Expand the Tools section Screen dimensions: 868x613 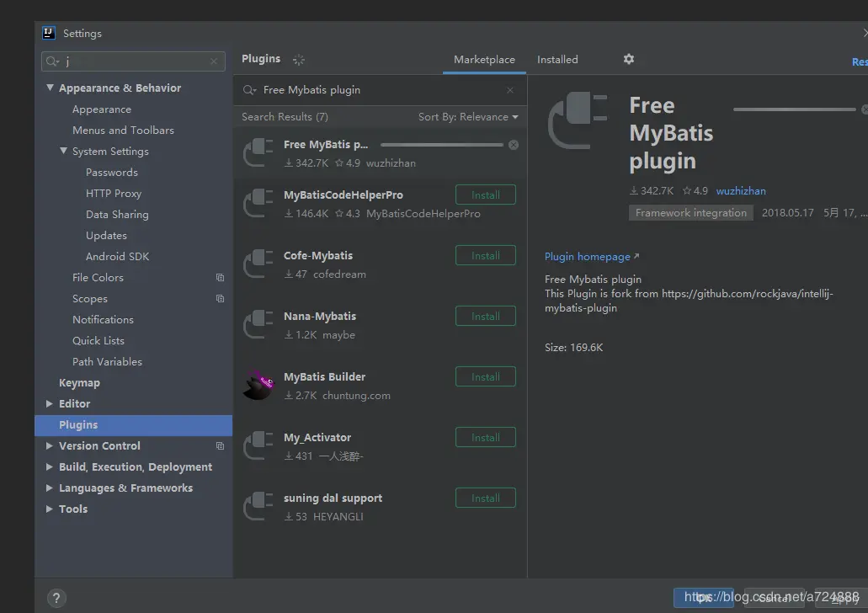click(50, 509)
